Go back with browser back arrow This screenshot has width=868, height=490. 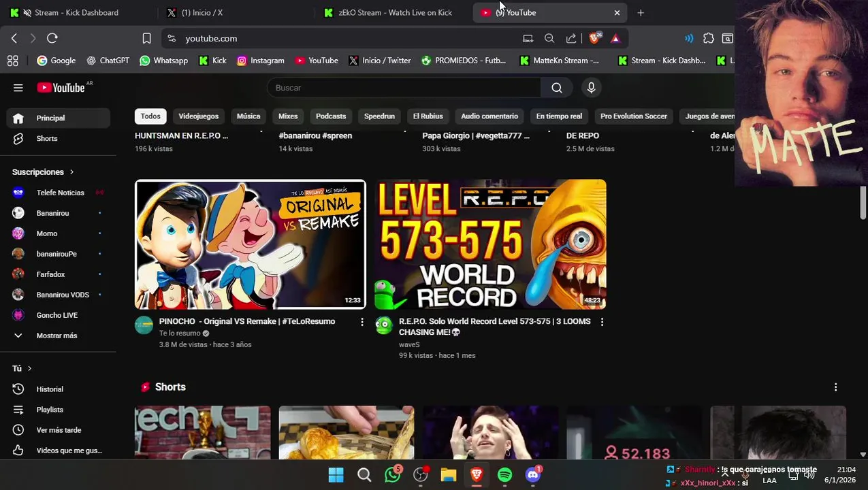14,39
